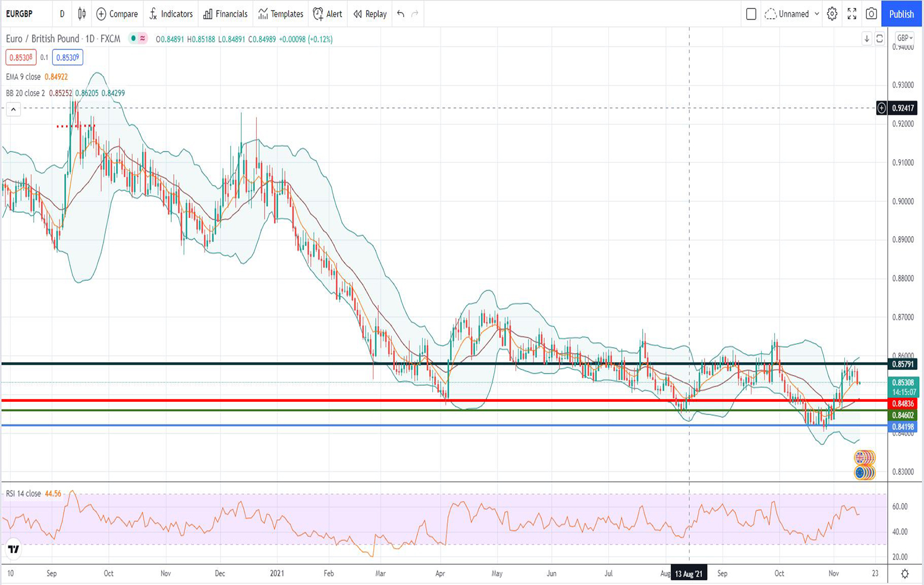The width and height of the screenshot is (924, 585).
Task: Click the blue Publish button
Action: click(901, 14)
